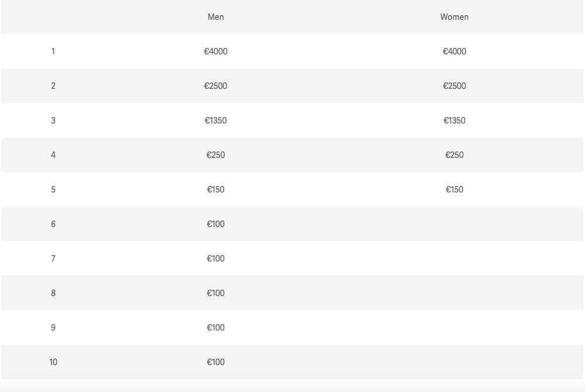The width and height of the screenshot is (585, 392).
Task: Click the women's €2500 second place cell
Action: coord(454,86)
